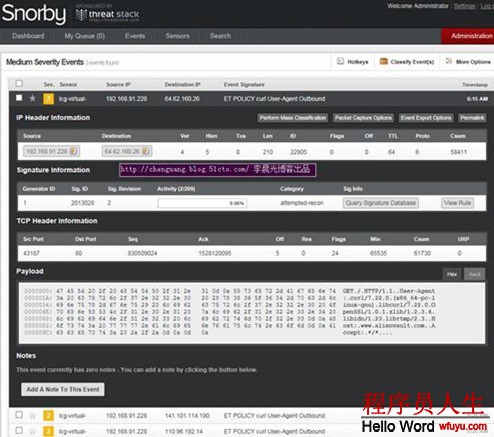The image size is (494, 437).
Task: Check the event to 64.62.160.26
Action: tap(19, 98)
